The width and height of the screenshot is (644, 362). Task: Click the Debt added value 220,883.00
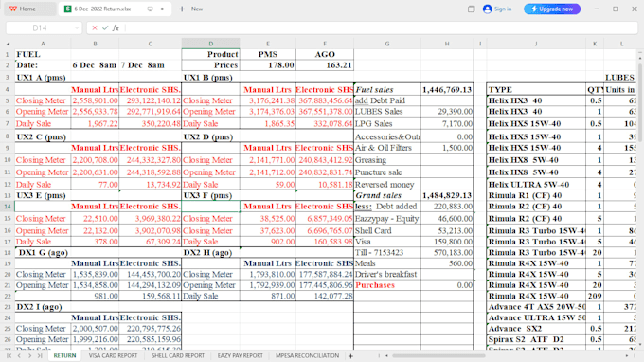[447, 207]
